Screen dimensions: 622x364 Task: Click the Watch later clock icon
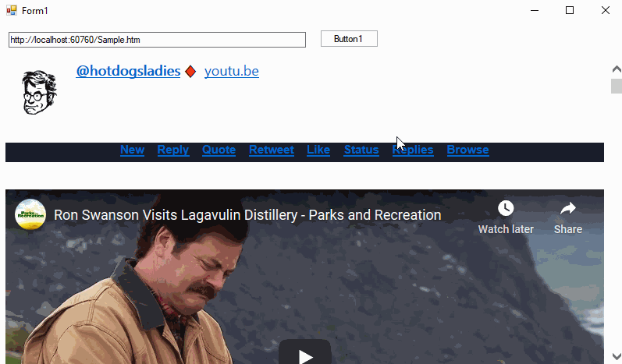pos(506,208)
